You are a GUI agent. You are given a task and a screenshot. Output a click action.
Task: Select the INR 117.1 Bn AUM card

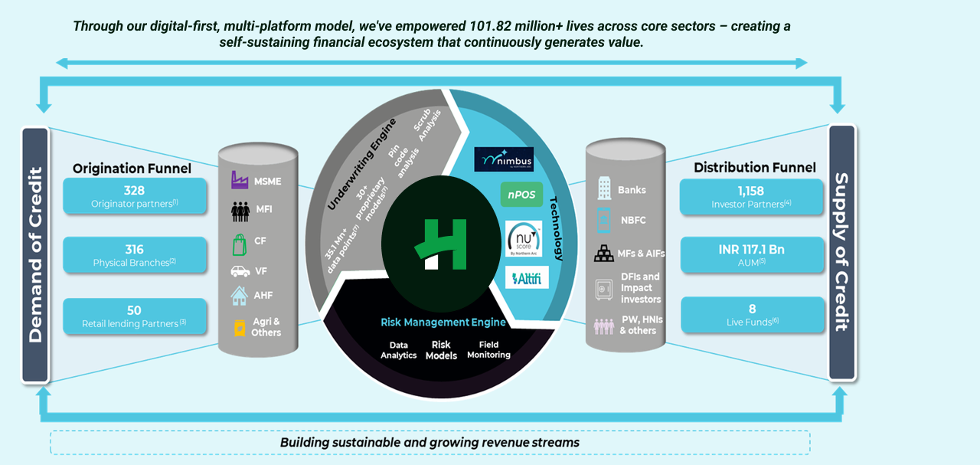pos(751,255)
